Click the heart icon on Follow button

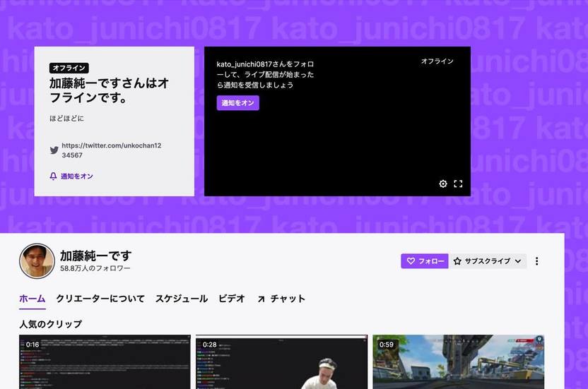pos(411,261)
